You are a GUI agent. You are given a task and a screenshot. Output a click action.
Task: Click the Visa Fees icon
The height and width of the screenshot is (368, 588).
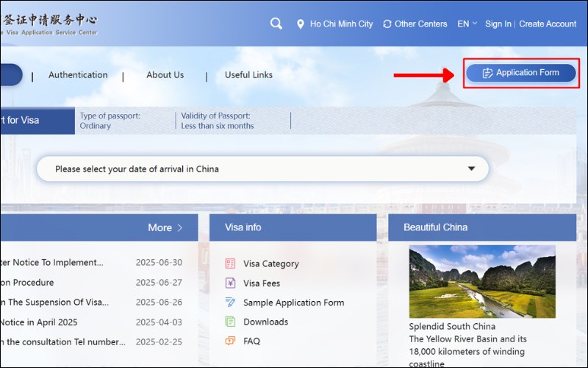(230, 283)
